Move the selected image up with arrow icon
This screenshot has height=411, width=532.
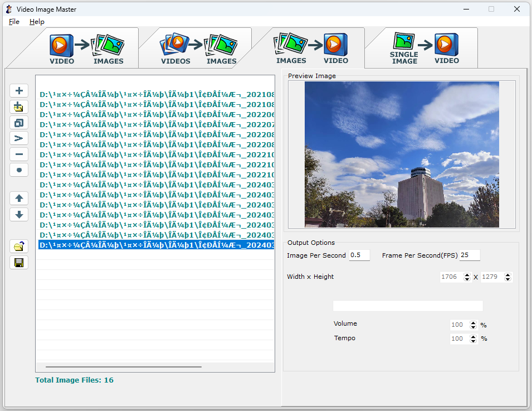coord(19,198)
